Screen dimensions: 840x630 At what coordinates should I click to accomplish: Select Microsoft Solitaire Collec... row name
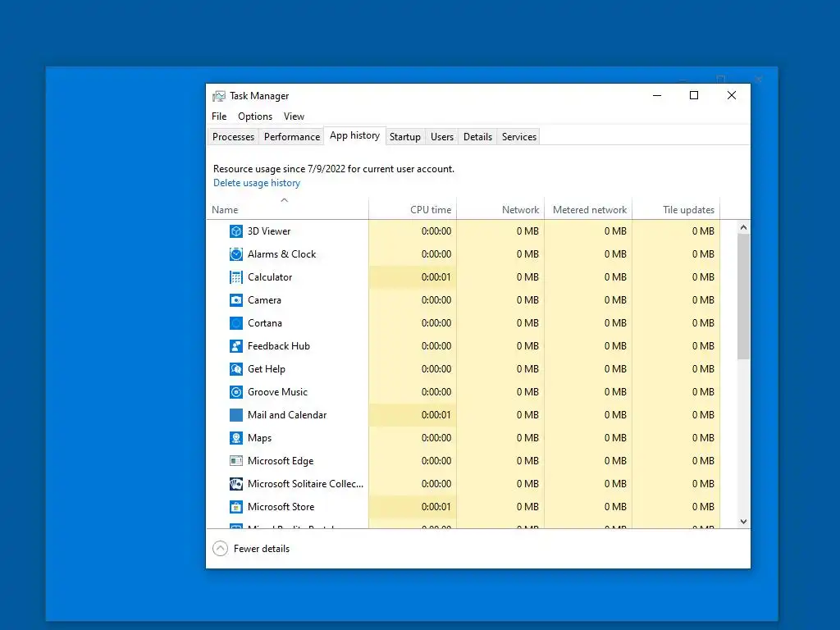point(305,484)
